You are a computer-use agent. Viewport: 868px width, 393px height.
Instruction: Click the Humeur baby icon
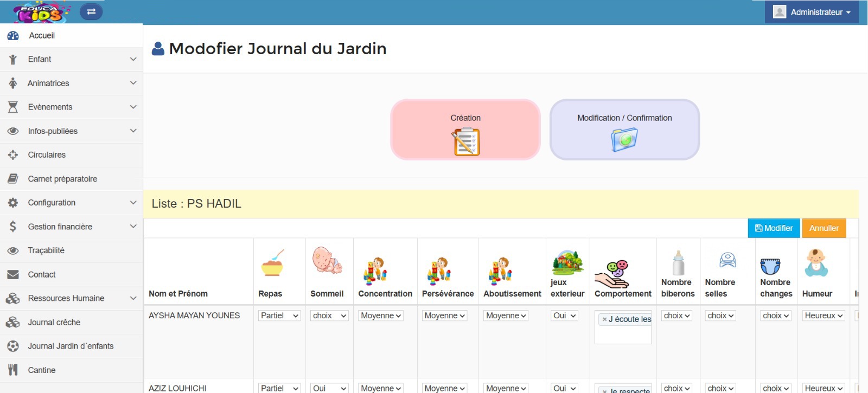[x=816, y=263]
